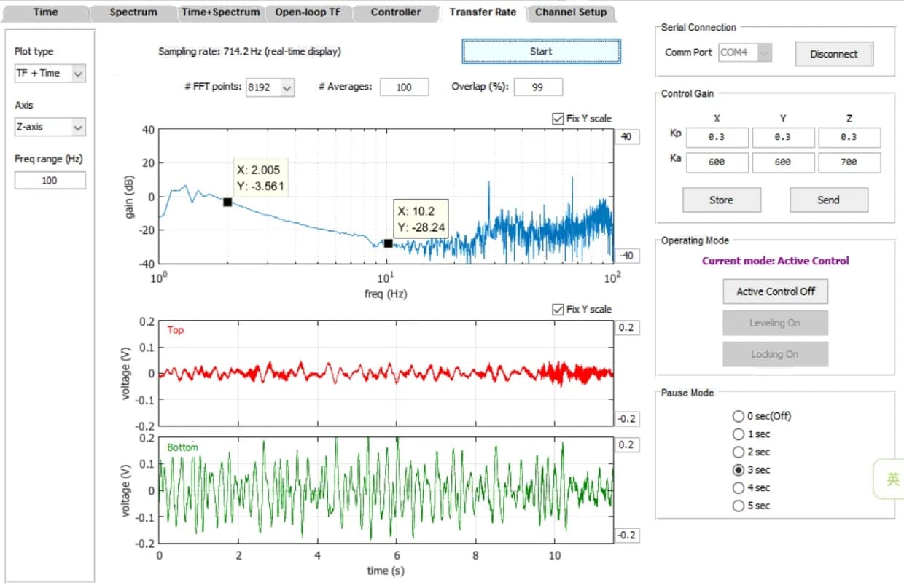Click the red Top plot label

tap(176, 330)
